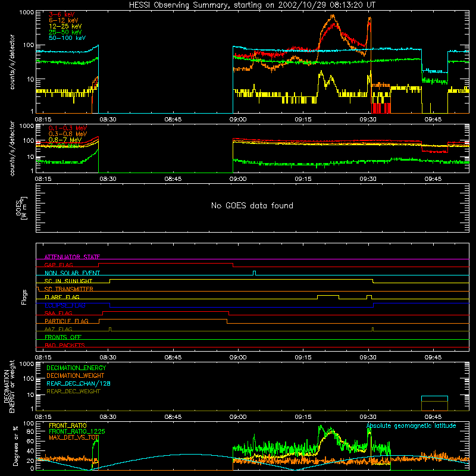Screen dimensions: 476x476
Task: Select the cyan '50-100 keV' legend label
Action: click(x=67, y=38)
